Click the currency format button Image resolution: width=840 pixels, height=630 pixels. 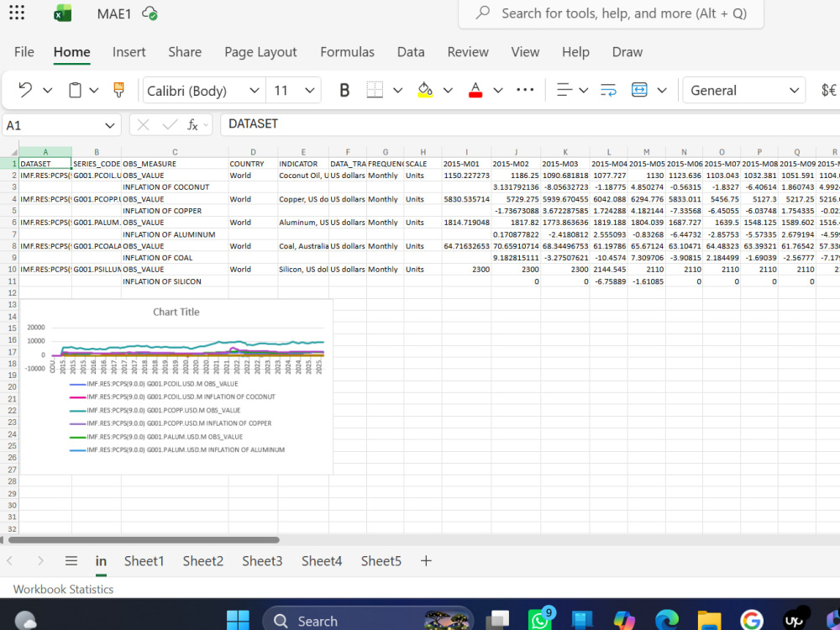(829, 90)
